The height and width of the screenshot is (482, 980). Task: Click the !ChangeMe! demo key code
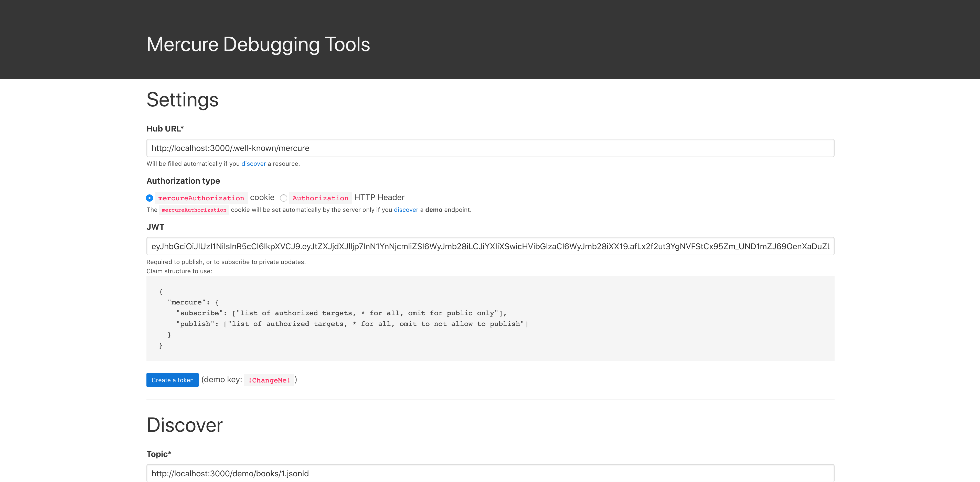click(269, 380)
